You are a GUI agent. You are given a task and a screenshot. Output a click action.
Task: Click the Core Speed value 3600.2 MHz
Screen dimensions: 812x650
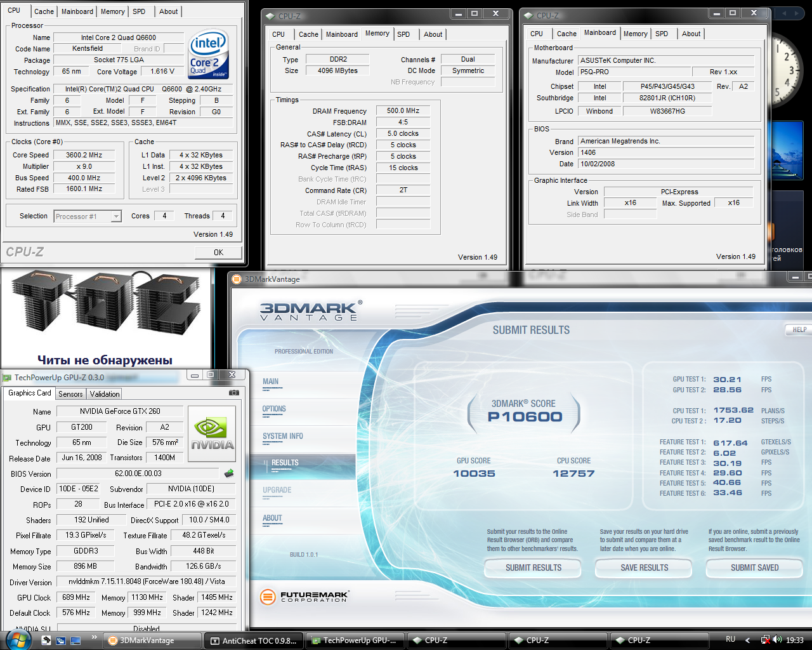[x=84, y=155]
